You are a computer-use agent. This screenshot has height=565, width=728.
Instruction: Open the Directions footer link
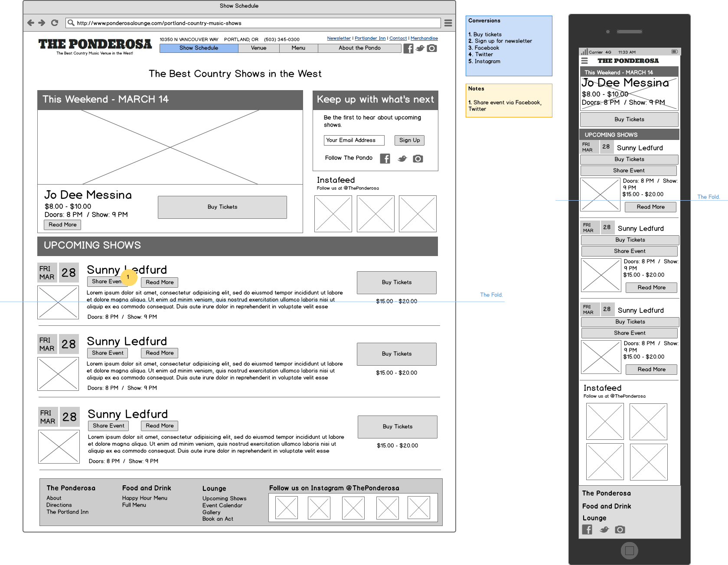click(59, 505)
